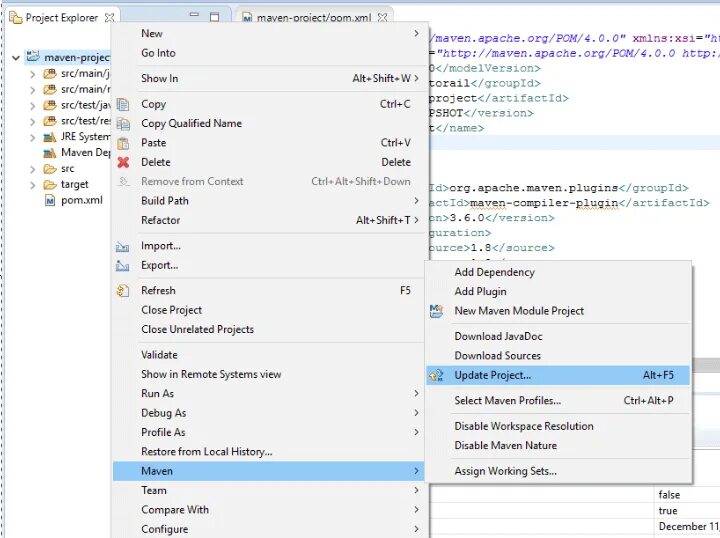The image size is (720, 538).
Task: Choose Add Dependency in Maven submenu
Action: 558,272
